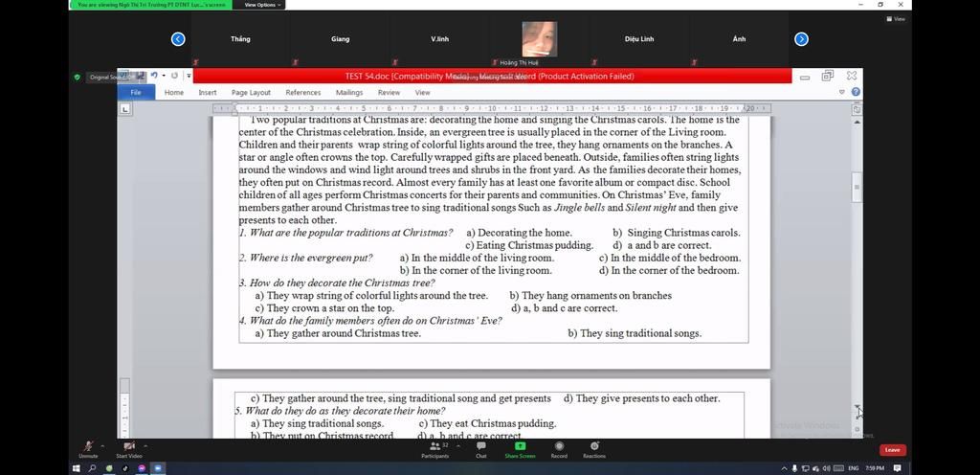This screenshot has height=475, width=980.
Task: Expand audio options arrow beside Unmute
Action: (102, 446)
